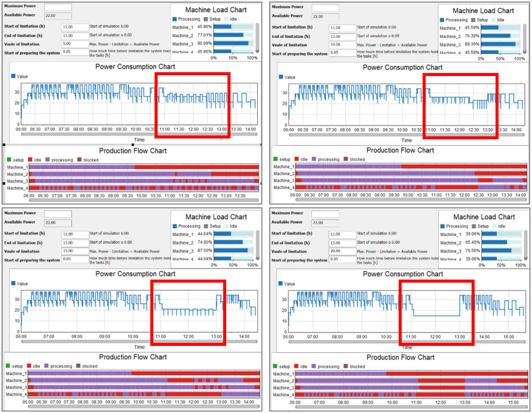Image resolution: width=532 pixels, height=413 pixels.
Task: Click vertical scrollbar of load chart showing 77.01%
Action: tap(257, 38)
